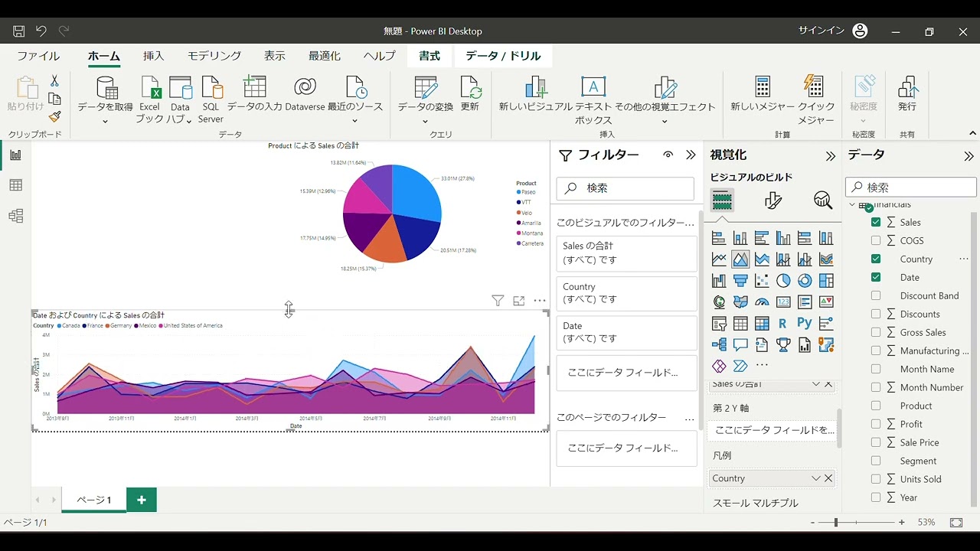Toggle filter pane visibility eye icon
This screenshot has width=980, height=551.
[x=668, y=155]
